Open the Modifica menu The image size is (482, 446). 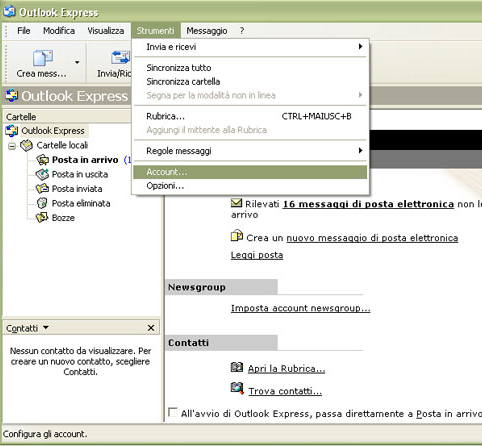[59, 31]
